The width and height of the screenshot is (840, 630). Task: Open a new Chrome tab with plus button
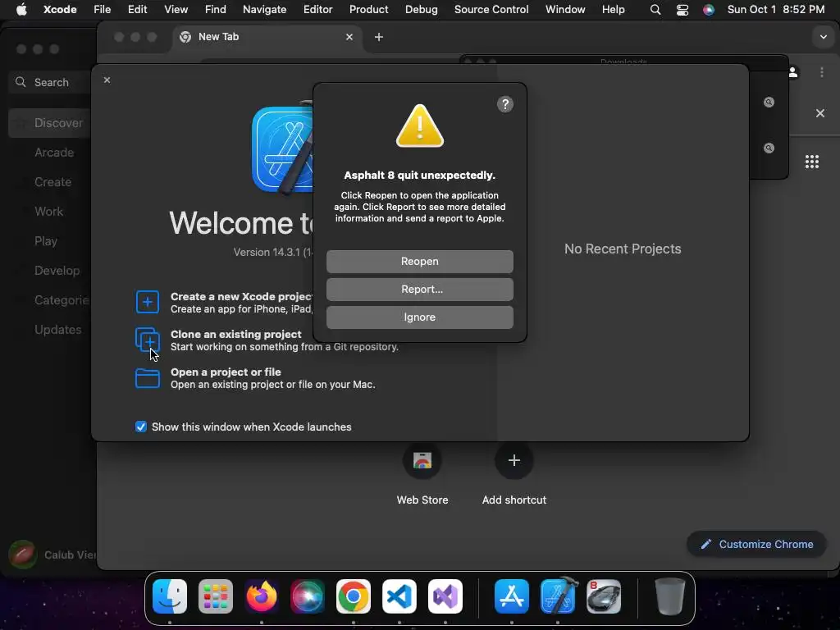click(x=379, y=37)
